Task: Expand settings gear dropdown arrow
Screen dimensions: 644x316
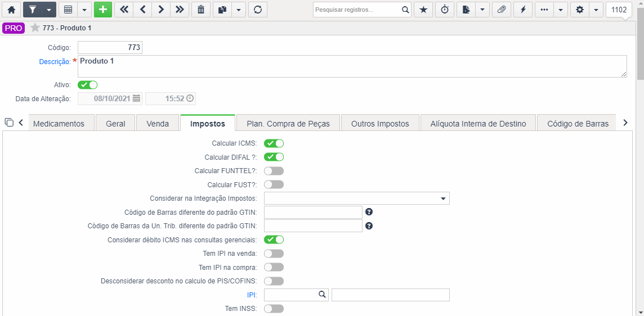Action: (x=596, y=10)
